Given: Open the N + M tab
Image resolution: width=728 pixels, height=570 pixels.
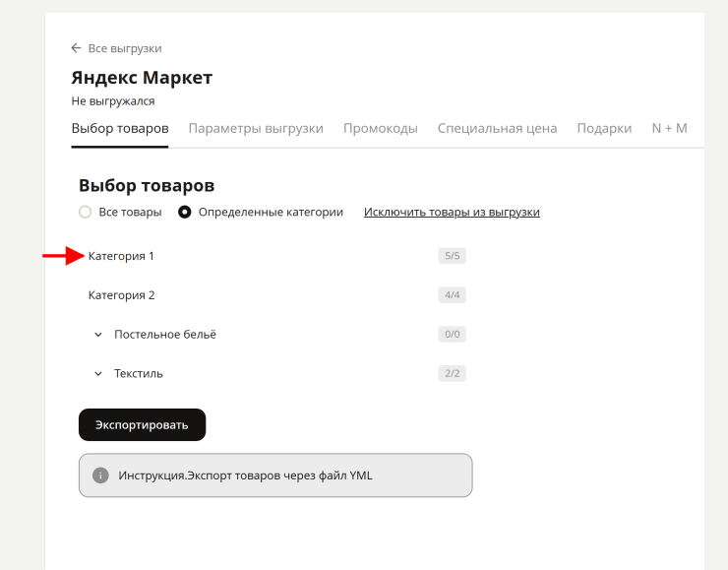Looking at the screenshot, I should [x=670, y=128].
